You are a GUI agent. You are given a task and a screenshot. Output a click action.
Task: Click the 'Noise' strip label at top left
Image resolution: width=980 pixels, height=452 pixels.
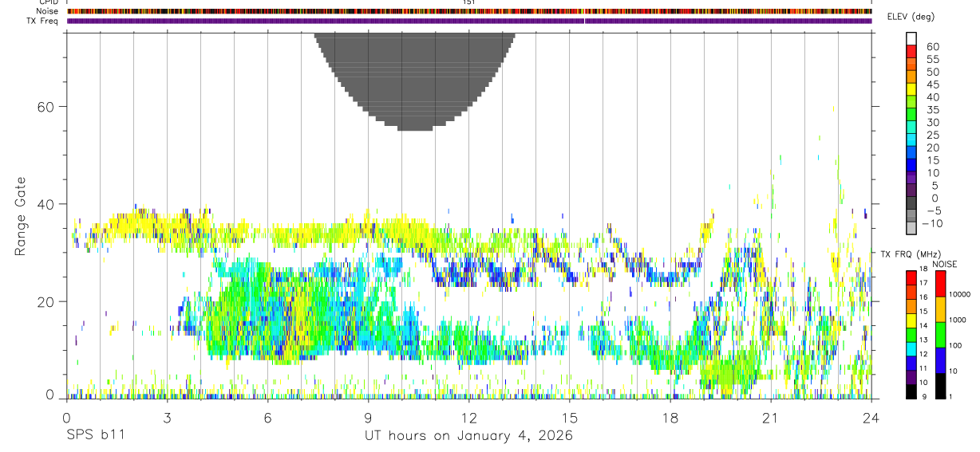47,11
